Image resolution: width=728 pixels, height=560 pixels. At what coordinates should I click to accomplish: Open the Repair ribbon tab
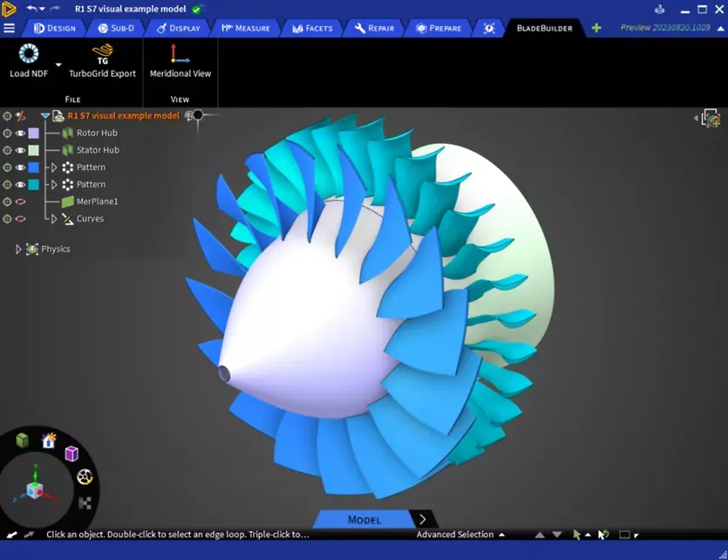375,28
